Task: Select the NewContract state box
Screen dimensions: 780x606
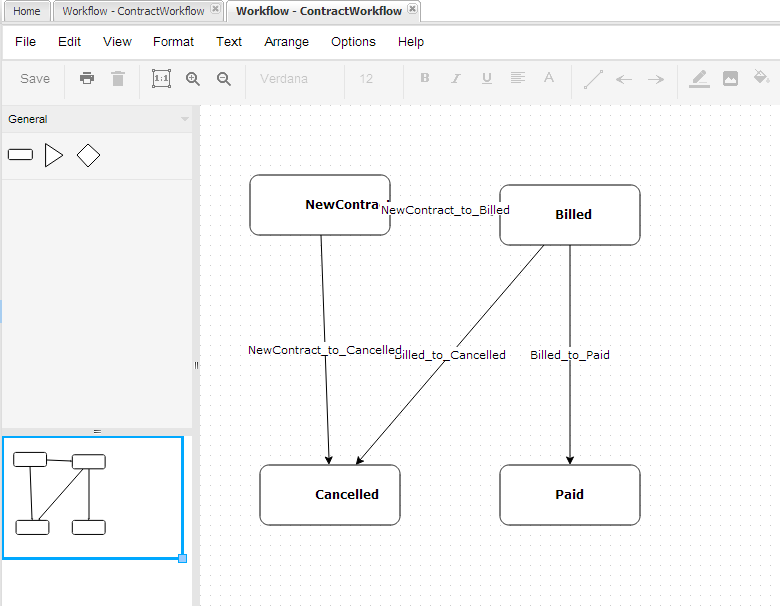Action: coord(320,204)
